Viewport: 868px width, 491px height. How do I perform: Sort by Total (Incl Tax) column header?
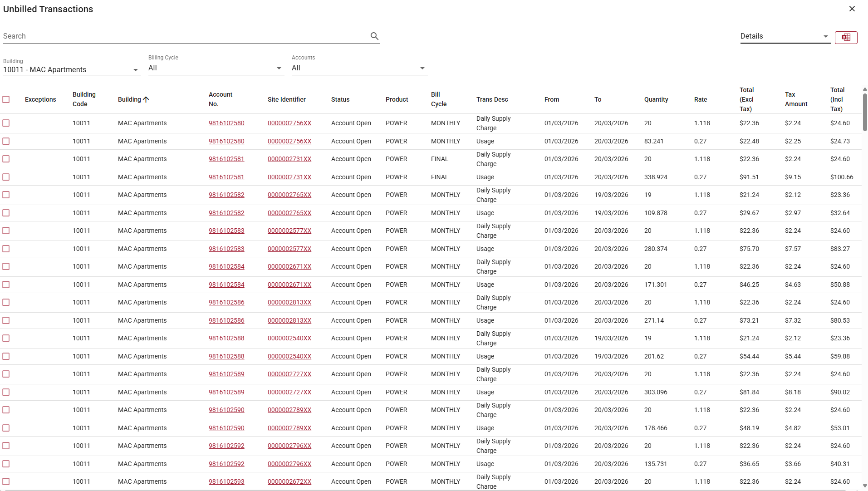point(837,99)
